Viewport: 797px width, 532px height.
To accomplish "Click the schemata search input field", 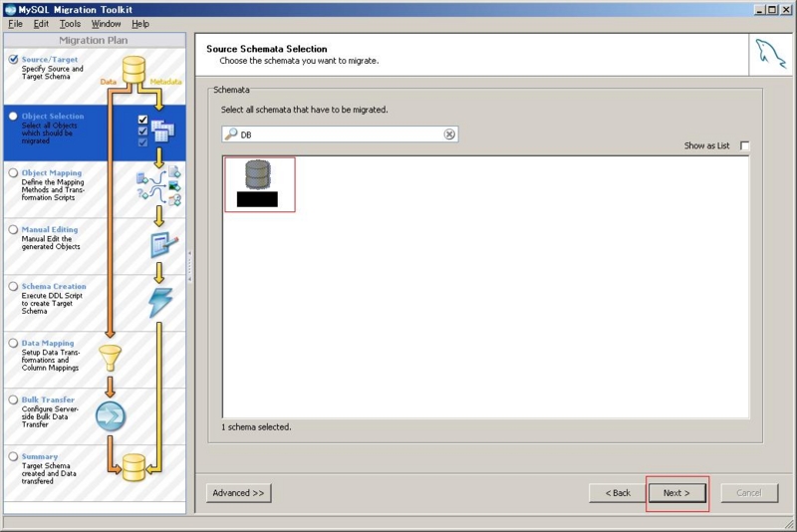I will [340, 134].
